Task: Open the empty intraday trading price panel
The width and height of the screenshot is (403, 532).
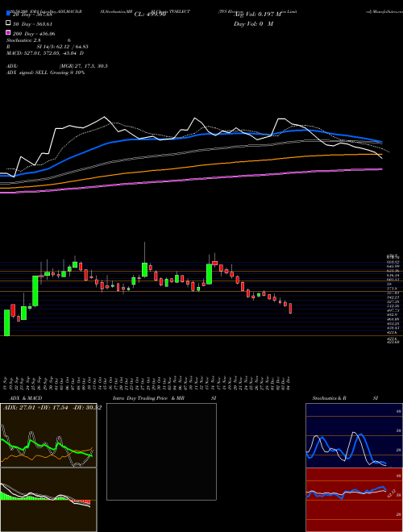Action: 161,451
